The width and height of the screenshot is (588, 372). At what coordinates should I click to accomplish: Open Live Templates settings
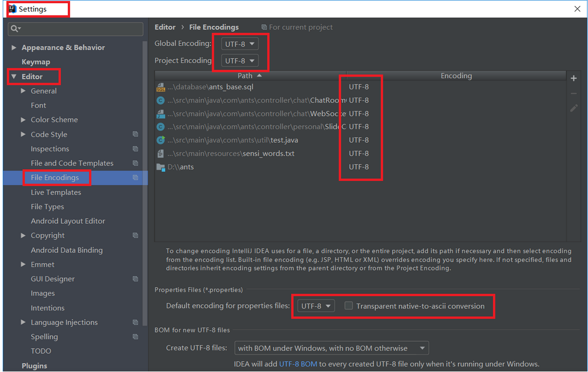click(56, 192)
